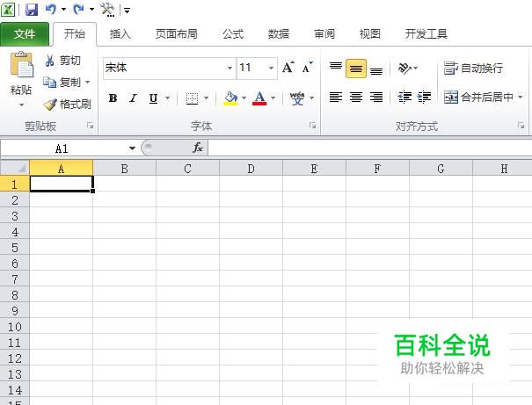Decrease cell indent
Screen dimensions: 532x405
pyautogui.click(x=404, y=98)
